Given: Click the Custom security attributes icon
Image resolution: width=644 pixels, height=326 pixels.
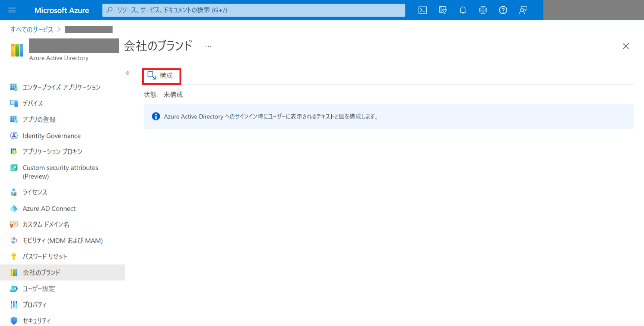Looking at the screenshot, I should pos(14,168).
